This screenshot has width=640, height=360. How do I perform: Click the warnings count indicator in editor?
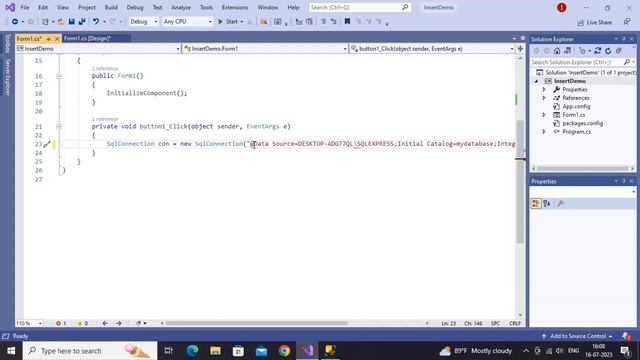tap(83, 323)
